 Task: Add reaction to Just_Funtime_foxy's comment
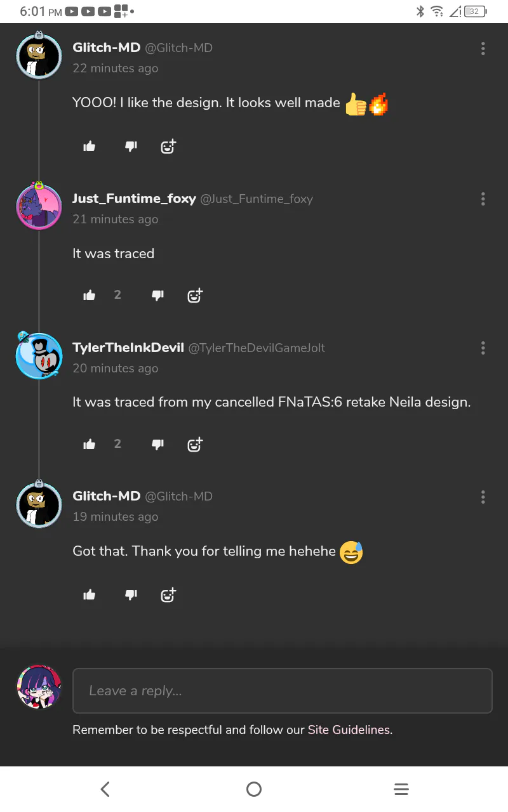(x=195, y=295)
